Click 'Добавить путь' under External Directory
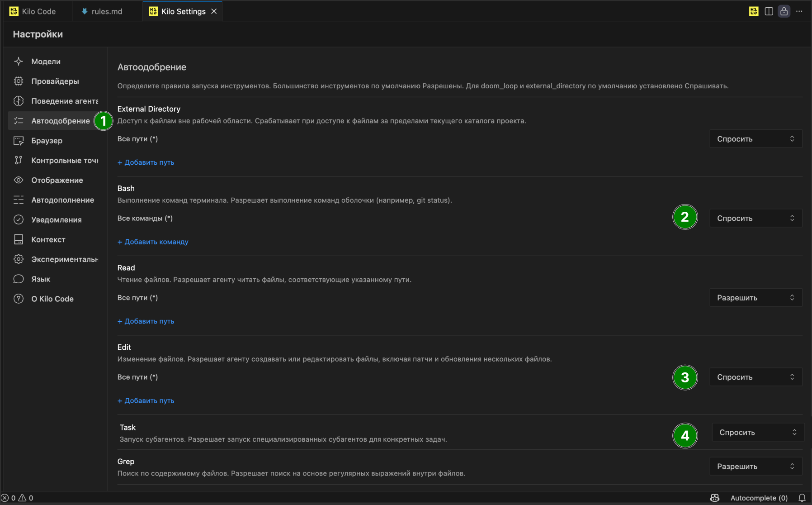Image resolution: width=812 pixels, height=505 pixels. point(146,162)
